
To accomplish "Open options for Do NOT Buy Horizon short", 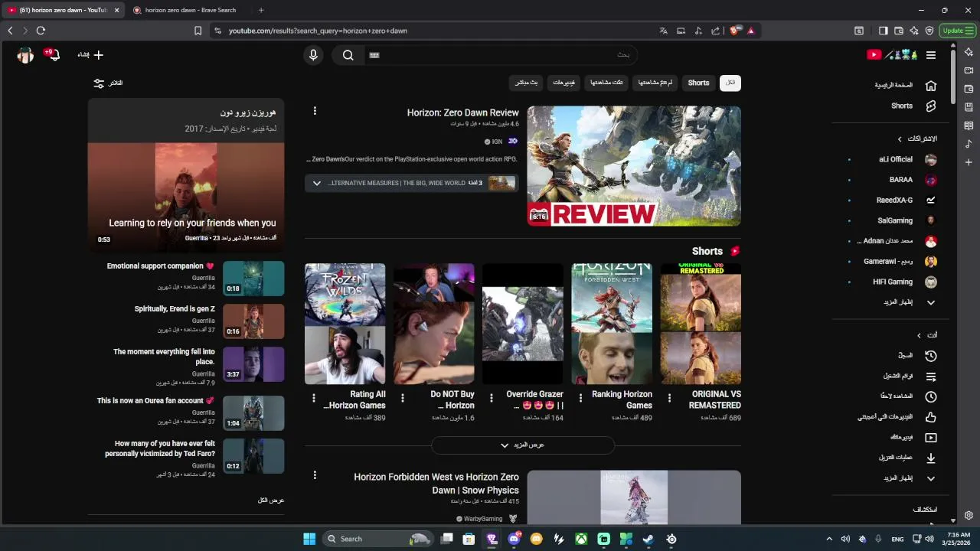I will (403, 398).
